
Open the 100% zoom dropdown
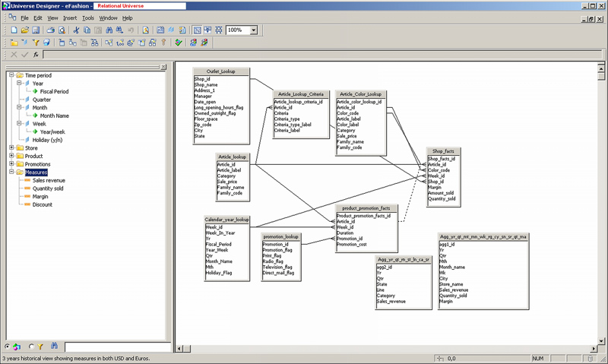[254, 30]
